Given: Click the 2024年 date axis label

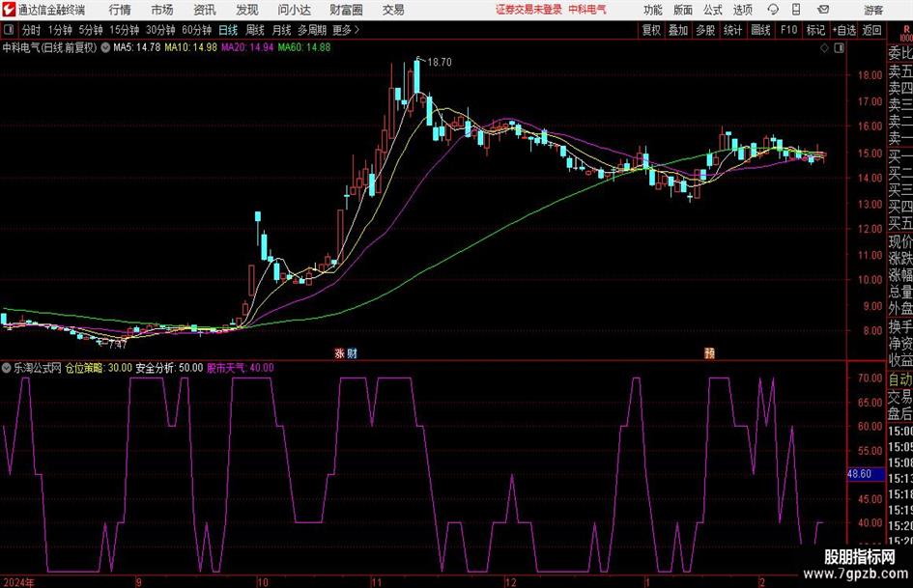Looking at the screenshot, I should (18, 582).
